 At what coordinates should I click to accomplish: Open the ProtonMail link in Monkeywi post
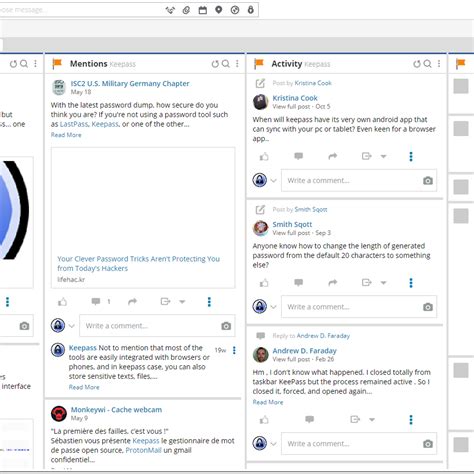tap(143, 450)
